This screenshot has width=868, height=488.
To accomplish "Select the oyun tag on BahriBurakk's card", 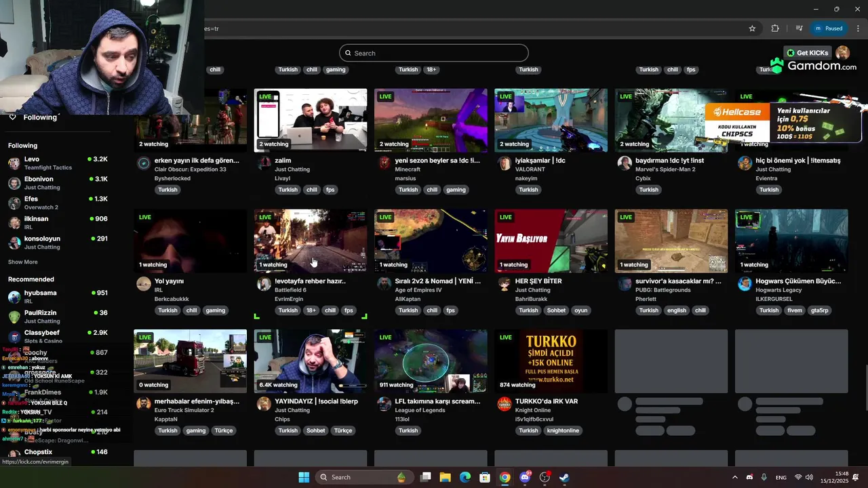I will pyautogui.click(x=580, y=310).
